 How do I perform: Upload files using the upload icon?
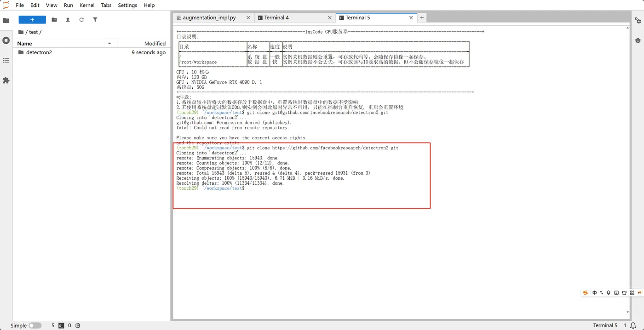[x=69, y=19]
